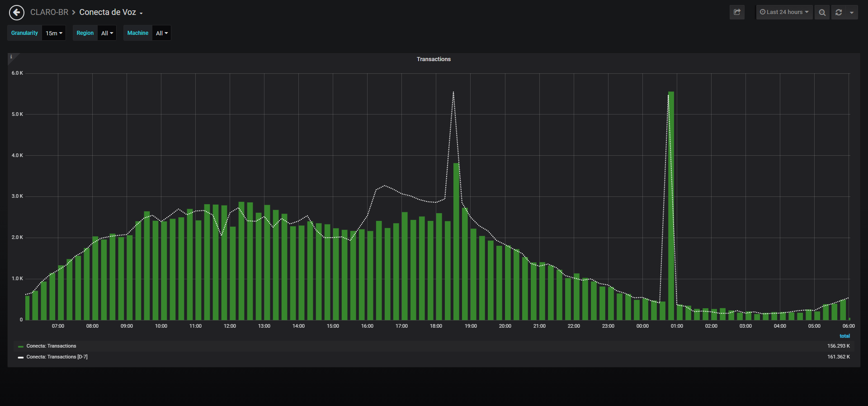Screen dimensions: 868x406
Task: Expand the Machine All dropdown
Action: click(x=162, y=33)
